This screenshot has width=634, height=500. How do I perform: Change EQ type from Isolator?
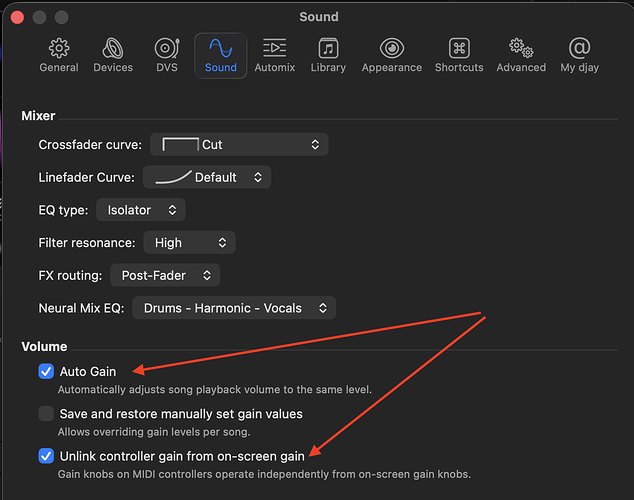141,210
